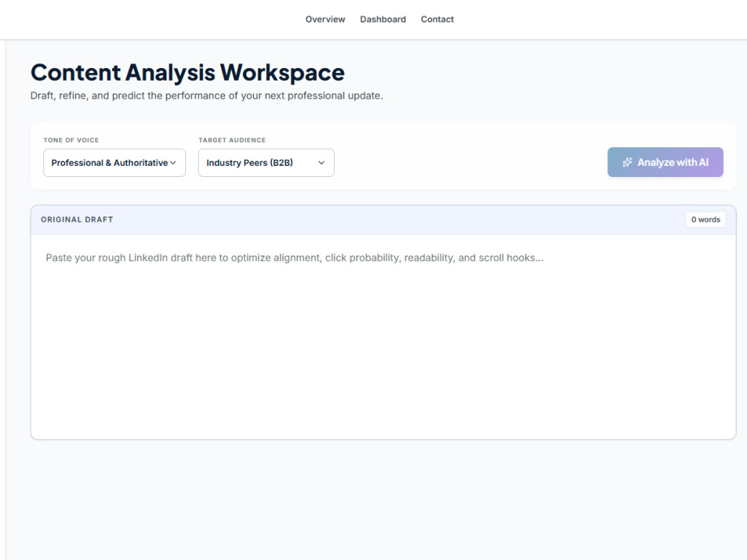This screenshot has width=747, height=560.
Task: Click the TONE OF VOICE label
Action: point(71,140)
